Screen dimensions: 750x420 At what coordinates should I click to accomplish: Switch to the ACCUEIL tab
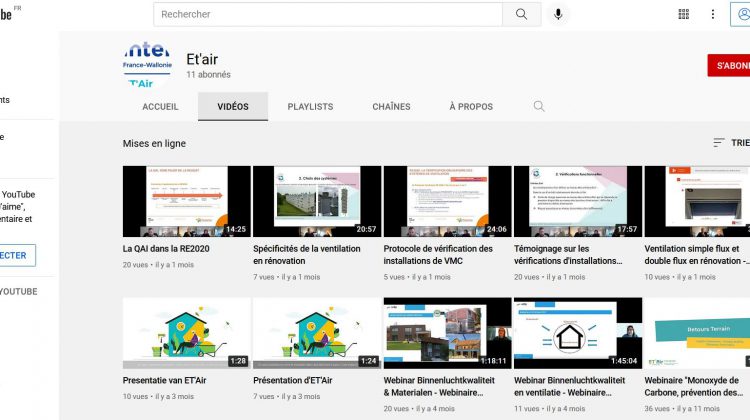160,107
